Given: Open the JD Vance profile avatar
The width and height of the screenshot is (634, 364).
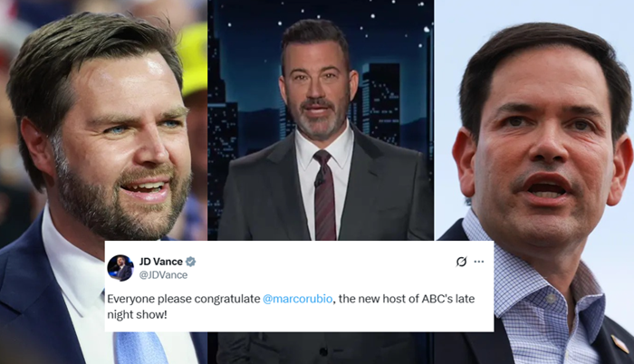Looking at the screenshot, I should click(120, 268).
